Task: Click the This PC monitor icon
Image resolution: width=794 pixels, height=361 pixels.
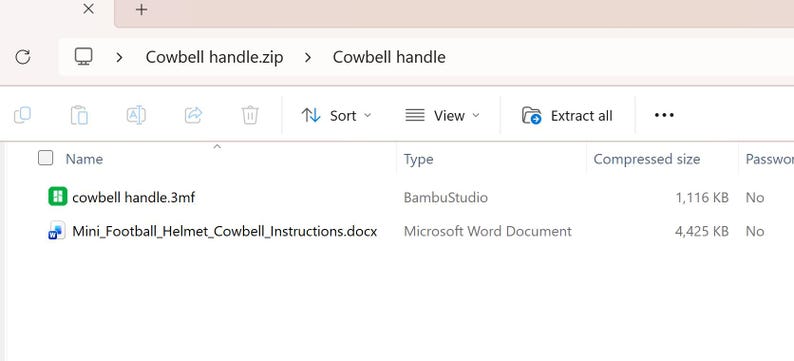Action: tap(84, 56)
